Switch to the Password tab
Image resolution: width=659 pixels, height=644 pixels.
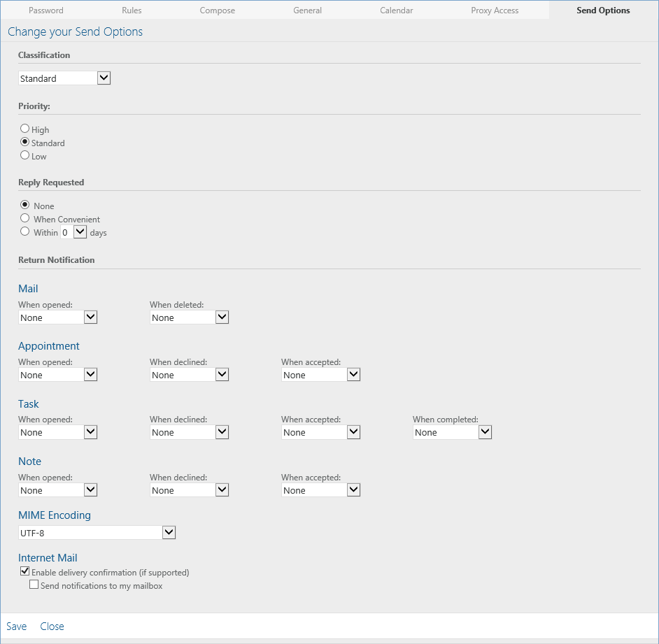tap(45, 10)
